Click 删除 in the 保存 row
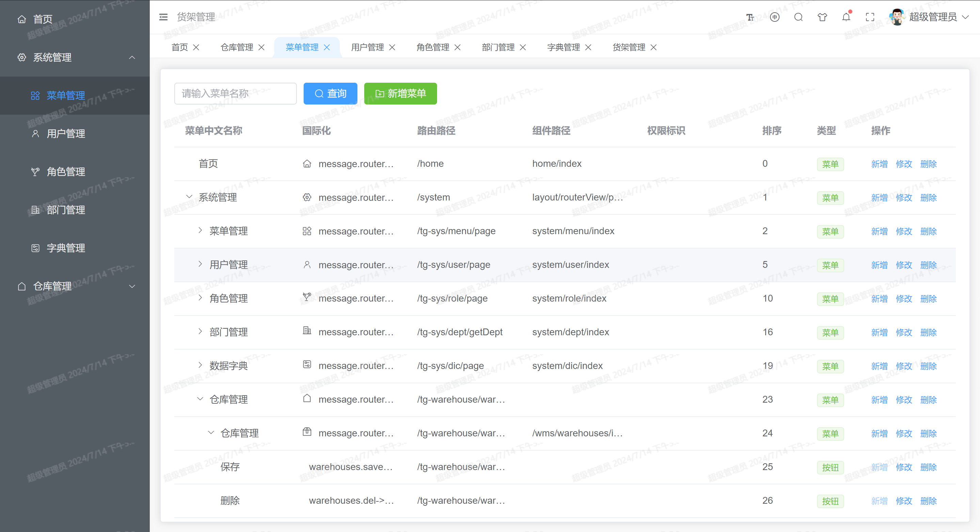980x532 pixels. tap(928, 467)
